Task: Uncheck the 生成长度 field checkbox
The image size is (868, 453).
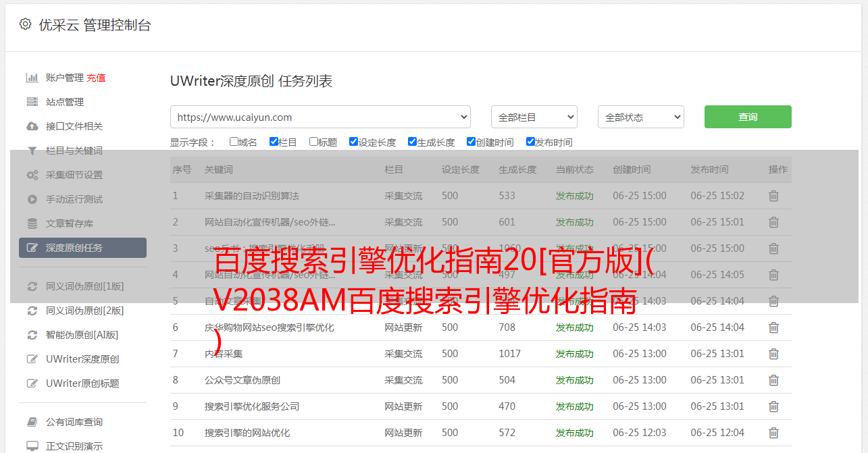Action: click(412, 142)
